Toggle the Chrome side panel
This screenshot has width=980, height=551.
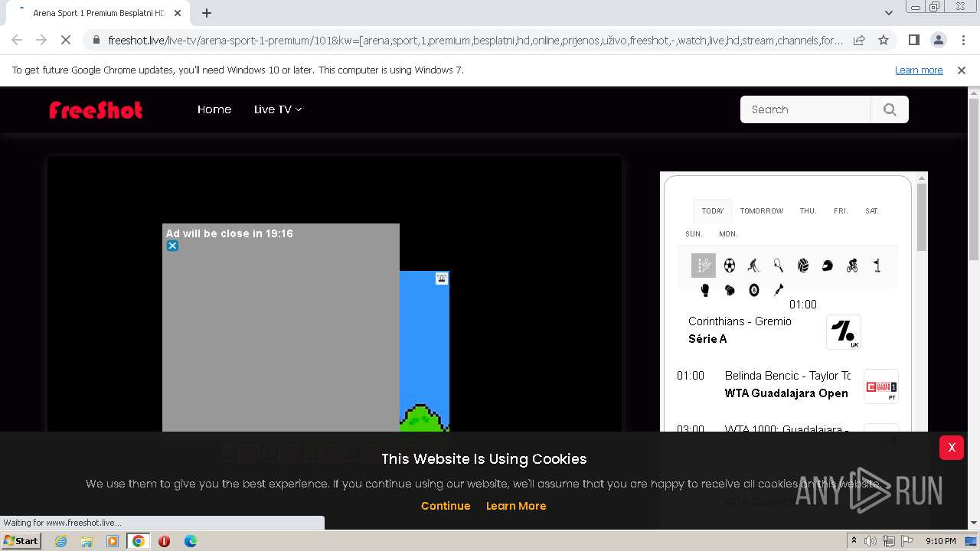pyautogui.click(x=913, y=40)
